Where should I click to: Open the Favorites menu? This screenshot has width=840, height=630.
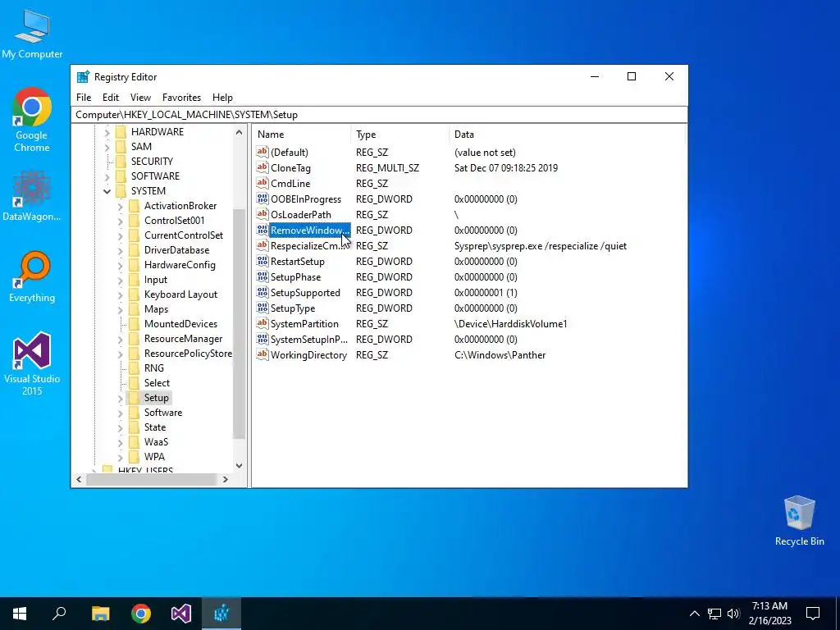pos(181,98)
